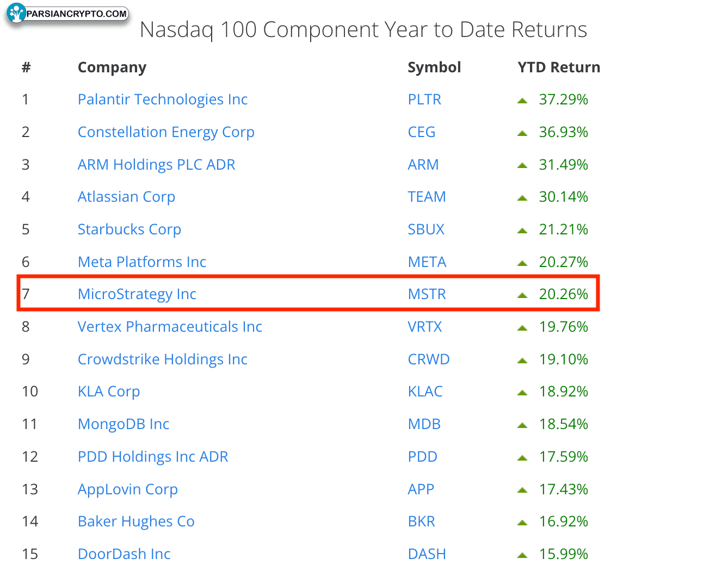The width and height of the screenshot is (728, 571).
Task: Click the 19.10% return value
Action: (564, 359)
